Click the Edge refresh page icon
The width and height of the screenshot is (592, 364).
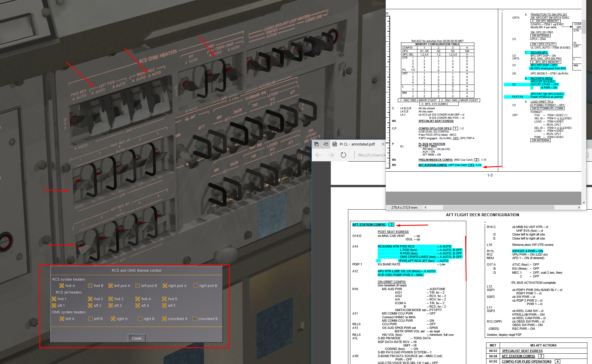(x=343, y=155)
